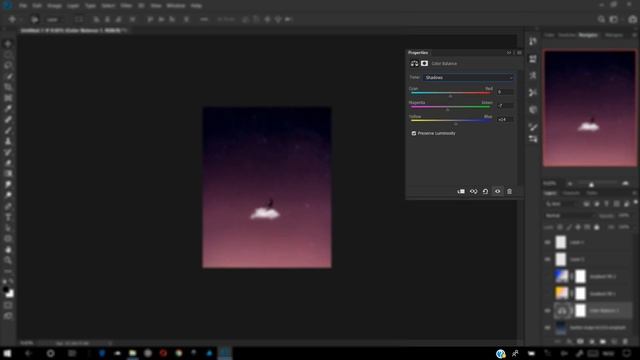
Task: Select the Move tool in the left toolbar
Action: 8,44
